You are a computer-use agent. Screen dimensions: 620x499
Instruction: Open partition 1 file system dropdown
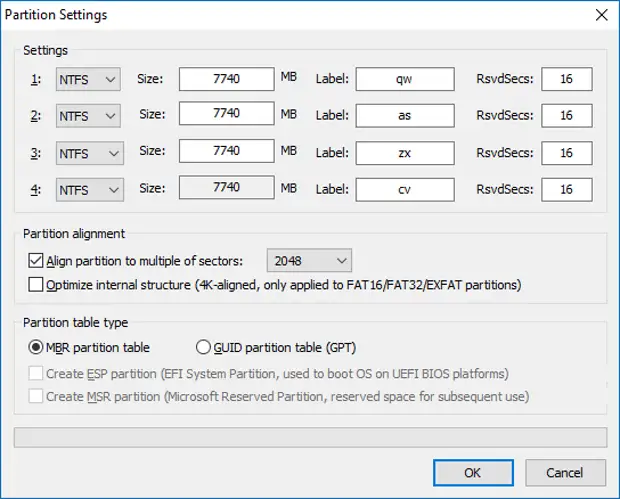coord(89,79)
